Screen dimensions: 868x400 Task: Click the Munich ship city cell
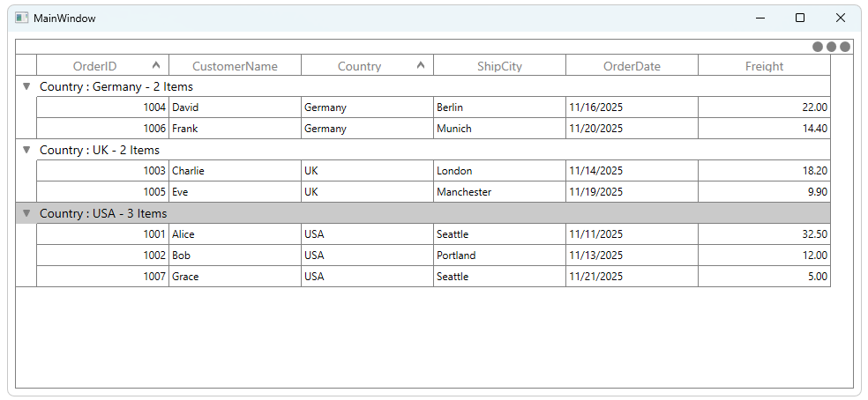[x=500, y=129]
